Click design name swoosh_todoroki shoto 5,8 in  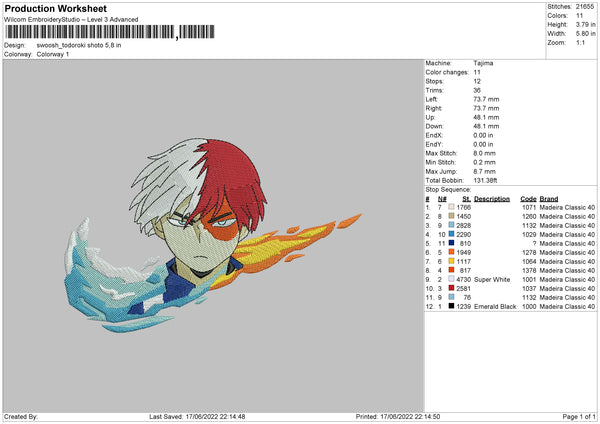pyautogui.click(x=79, y=45)
